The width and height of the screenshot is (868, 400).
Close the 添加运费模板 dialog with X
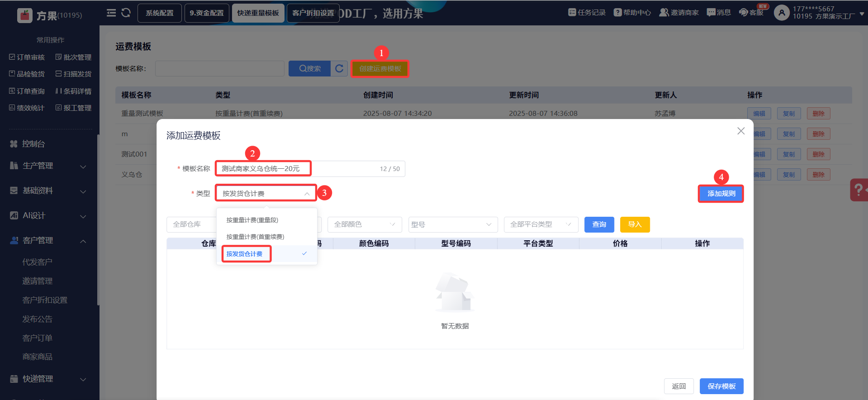(741, 131)
